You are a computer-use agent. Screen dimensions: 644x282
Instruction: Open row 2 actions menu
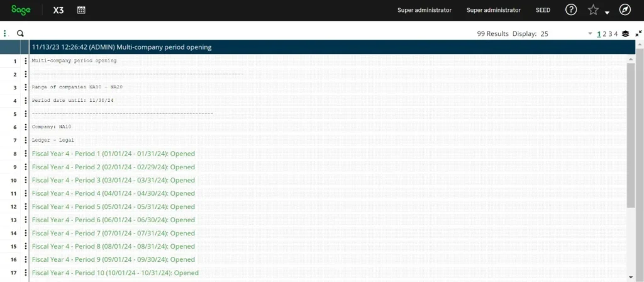(x=25, y=74)
